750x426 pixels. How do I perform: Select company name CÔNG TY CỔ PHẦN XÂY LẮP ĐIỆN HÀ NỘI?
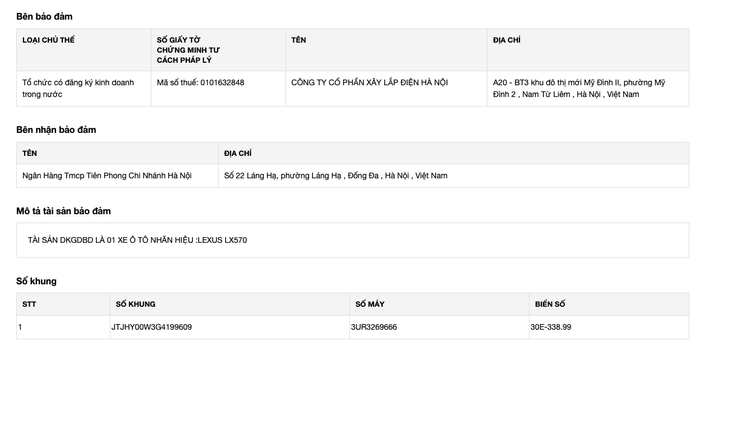click(x=369, y=82)
